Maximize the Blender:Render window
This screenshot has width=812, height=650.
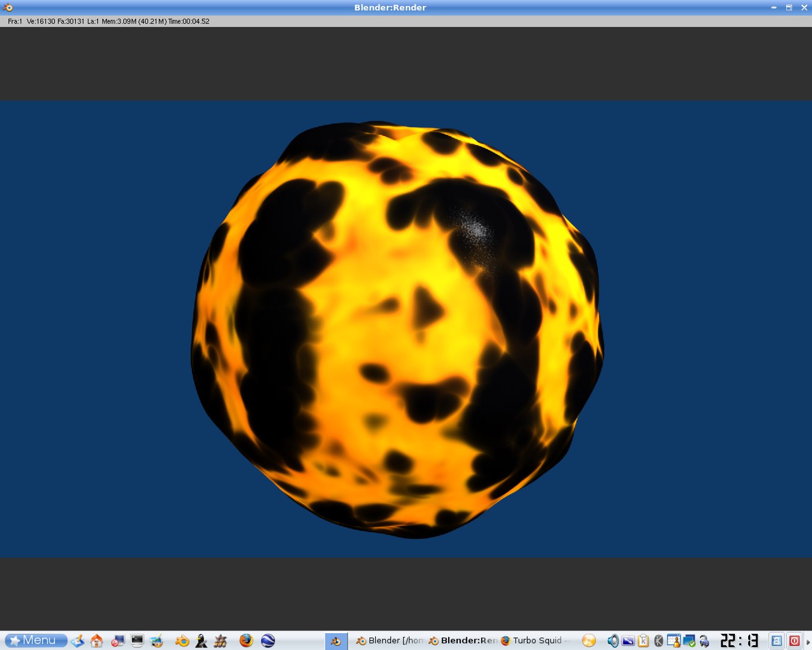789,7
